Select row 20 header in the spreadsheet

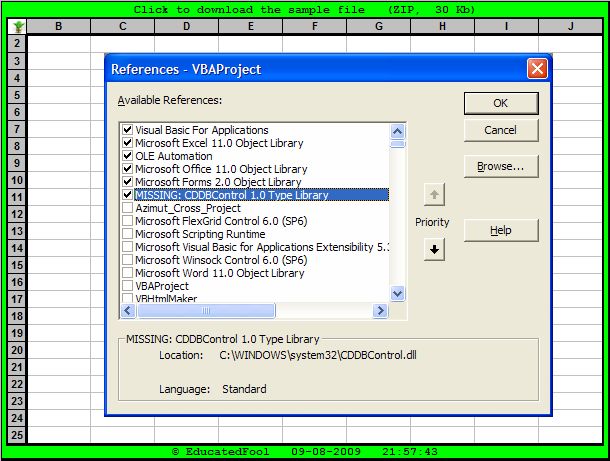point(17,350)
